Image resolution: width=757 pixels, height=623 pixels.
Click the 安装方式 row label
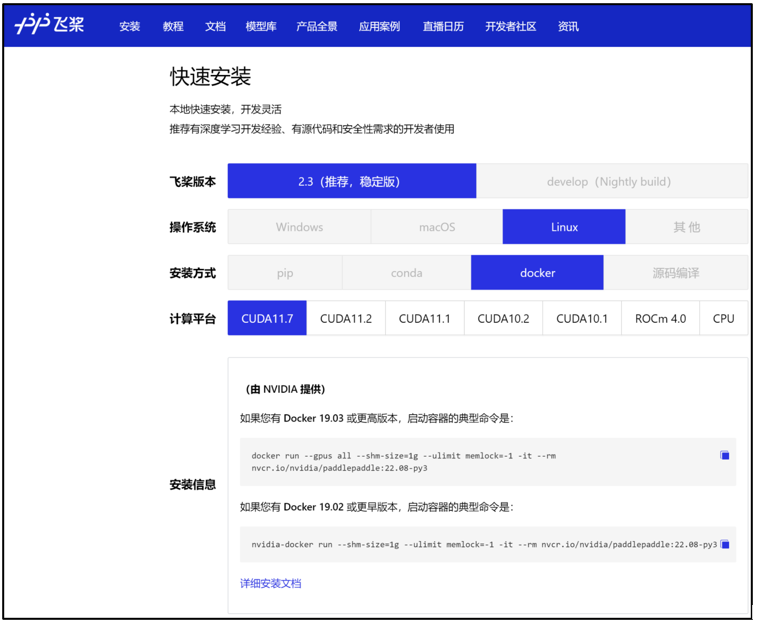pyautogui.click(x=193, y=273)
